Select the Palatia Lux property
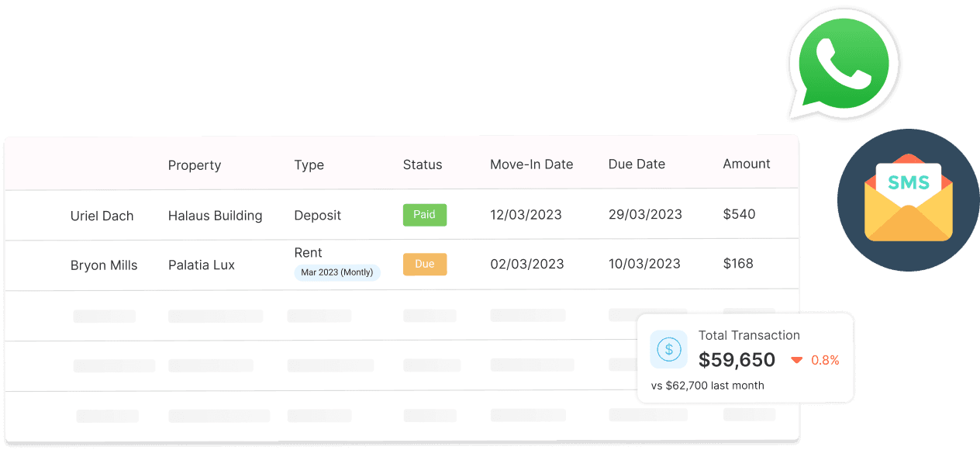This screenshot has height=450, width=980. click(202, 265)
